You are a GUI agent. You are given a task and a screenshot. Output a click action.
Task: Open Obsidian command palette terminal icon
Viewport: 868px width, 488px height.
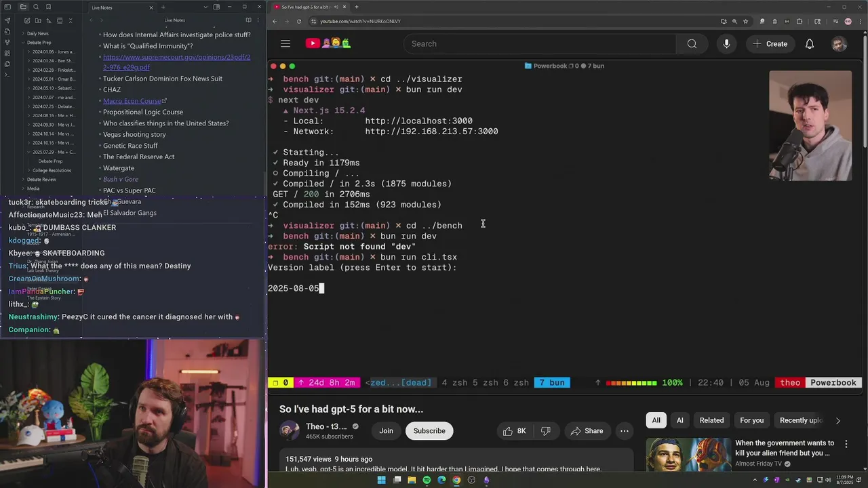(7, 75)
